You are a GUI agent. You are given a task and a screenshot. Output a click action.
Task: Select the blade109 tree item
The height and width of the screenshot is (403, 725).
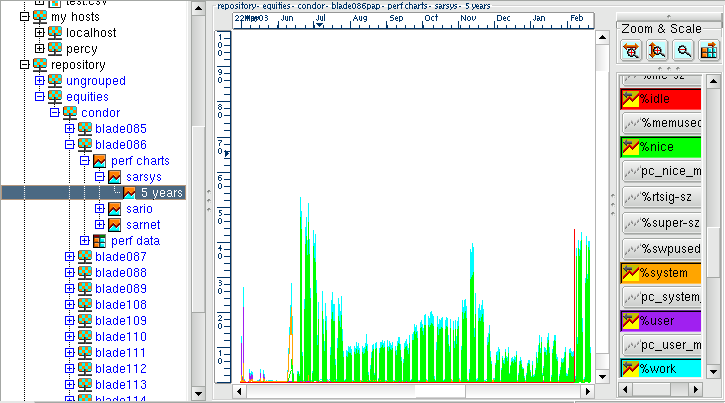[121, 321]
